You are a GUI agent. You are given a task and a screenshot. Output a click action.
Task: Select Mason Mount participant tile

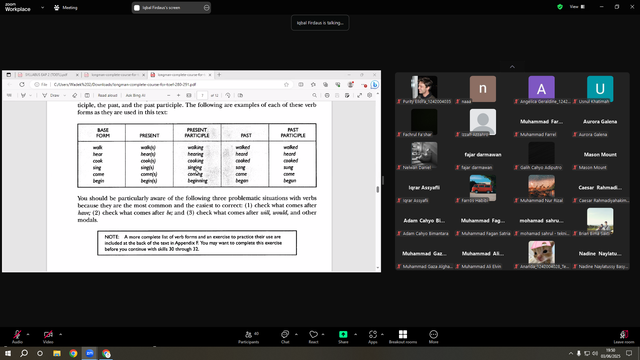tap(600, 156)
